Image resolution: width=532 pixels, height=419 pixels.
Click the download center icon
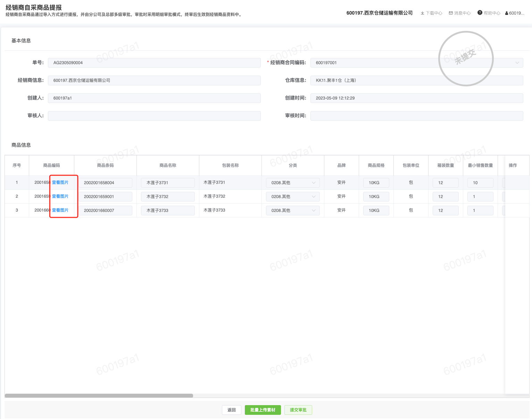pos(422,13)
